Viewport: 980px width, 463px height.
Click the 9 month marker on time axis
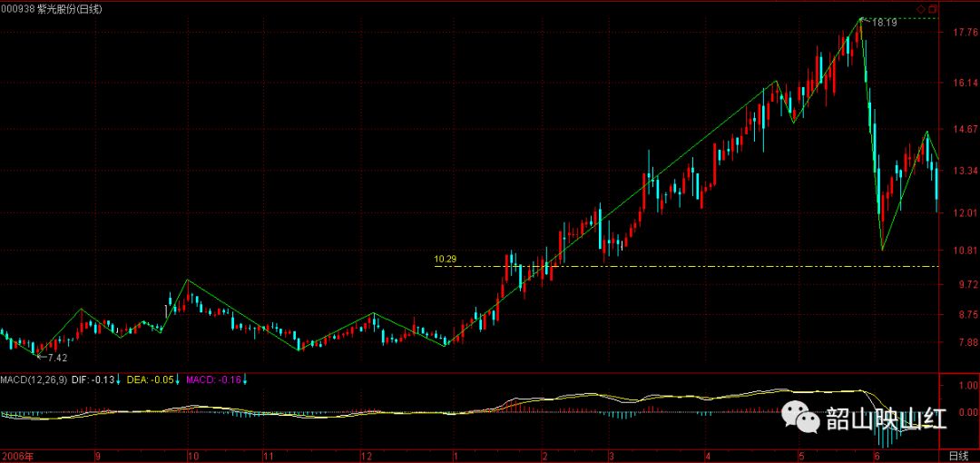pos(97,456)
